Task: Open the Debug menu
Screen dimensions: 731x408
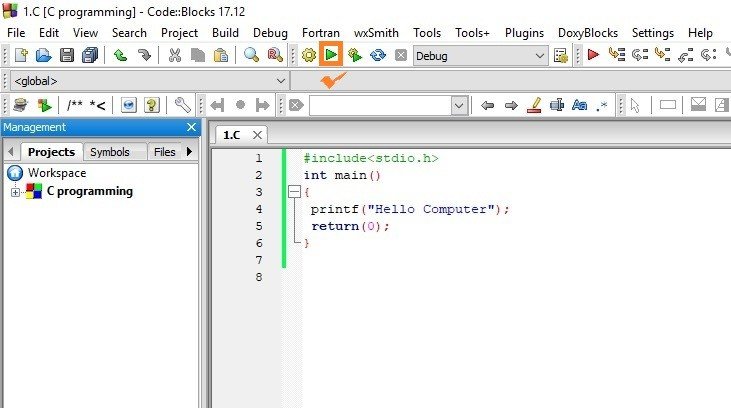Action: coord(270,33)
